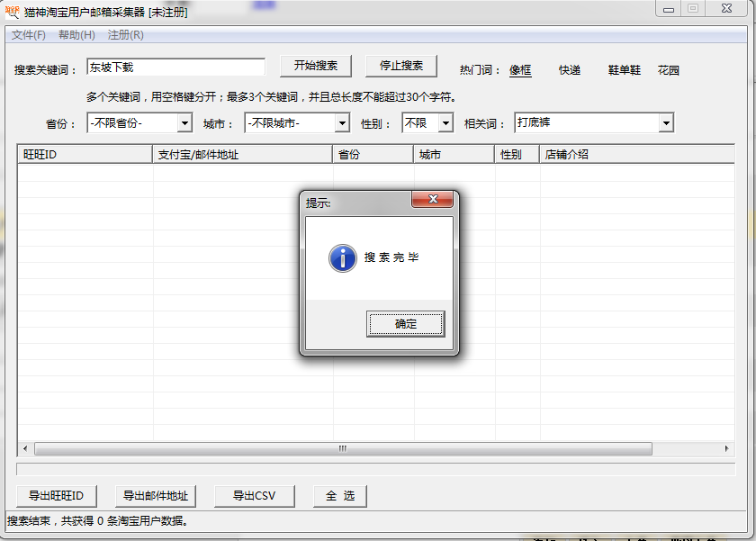Click the 开始搜索 button
The height and width of the screenshot is (541, 756).
pyautogui.click(x=316, y=66)
